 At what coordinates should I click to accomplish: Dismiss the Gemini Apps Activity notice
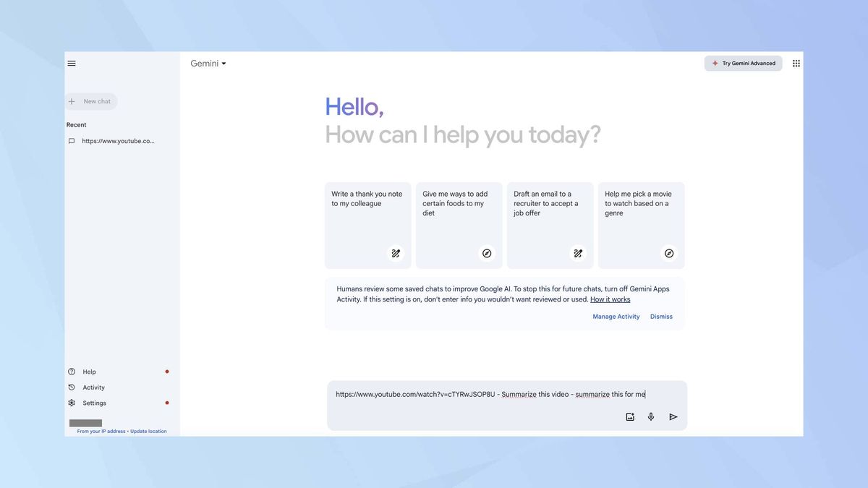[660, 316]
